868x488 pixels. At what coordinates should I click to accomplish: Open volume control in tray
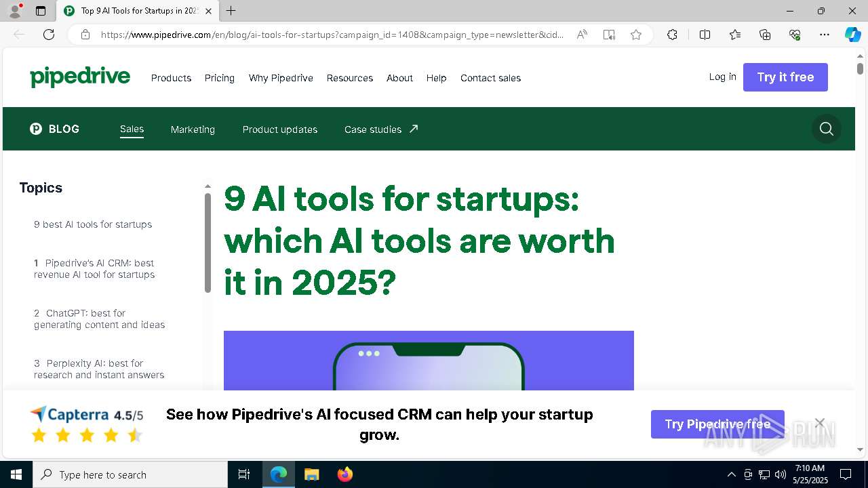tap(781, 474)
